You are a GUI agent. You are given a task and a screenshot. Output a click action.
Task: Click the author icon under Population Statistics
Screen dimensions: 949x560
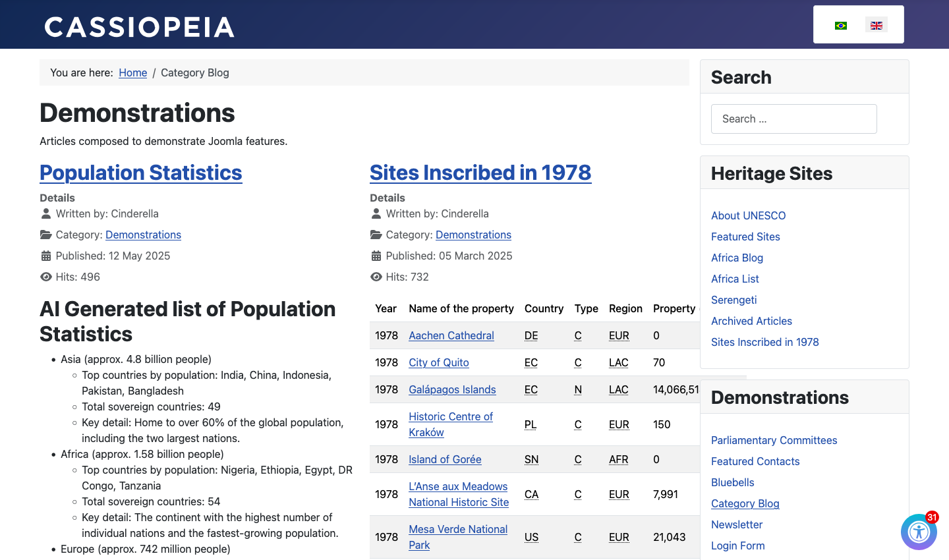(x=45, y=213)
